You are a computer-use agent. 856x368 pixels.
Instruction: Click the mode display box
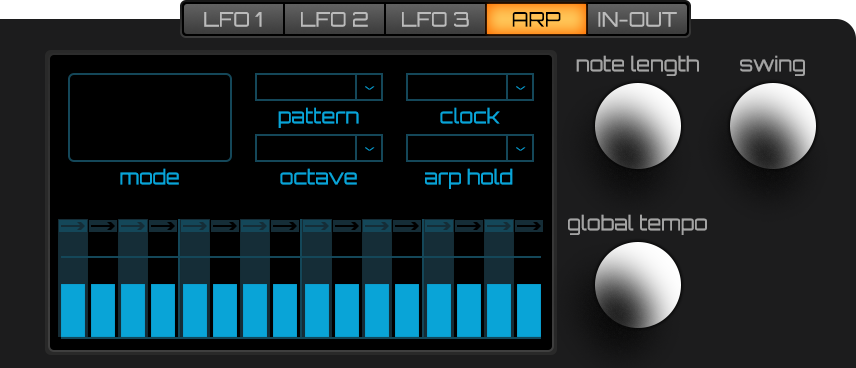pos(150,117)
